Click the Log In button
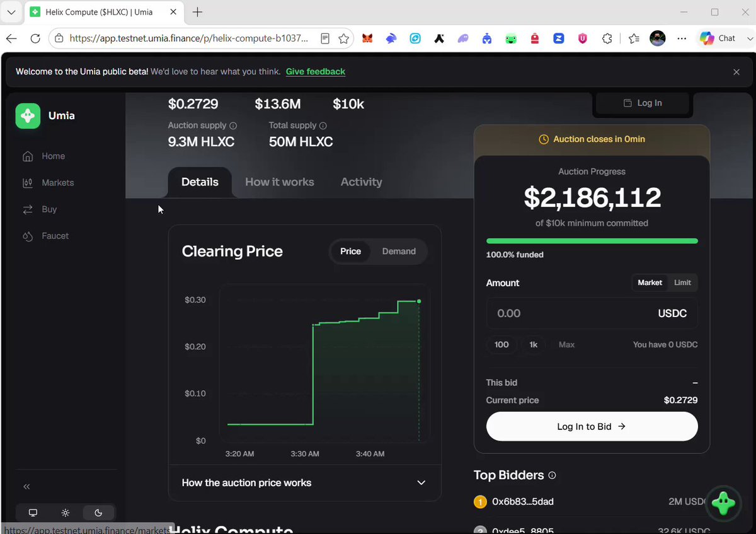 tap(643, 103)
